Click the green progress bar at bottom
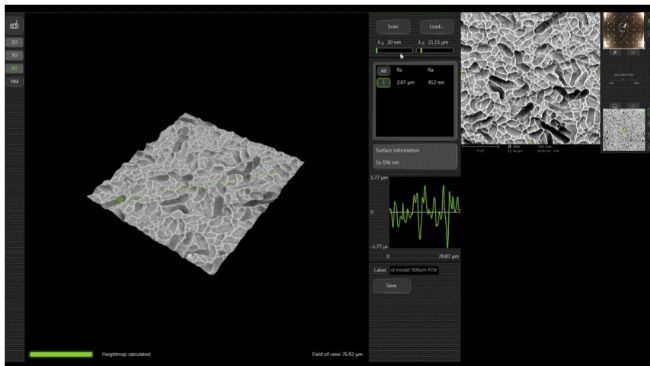Screen dimensions: 650x366 [61, 354]
